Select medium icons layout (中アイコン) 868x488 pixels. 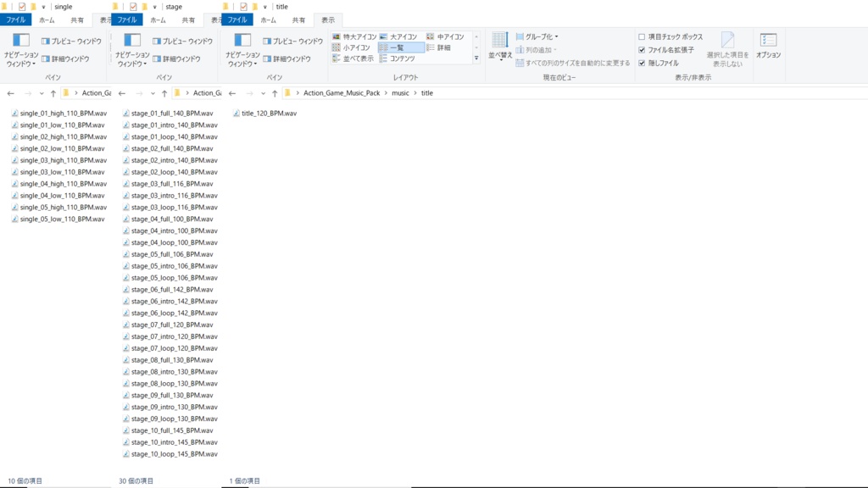point(445,36)
